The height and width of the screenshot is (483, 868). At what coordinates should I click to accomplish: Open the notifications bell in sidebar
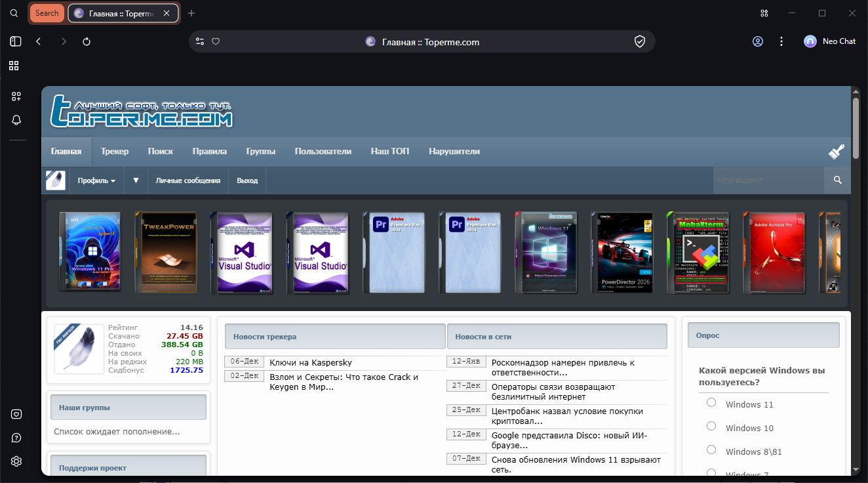point(16,120)
